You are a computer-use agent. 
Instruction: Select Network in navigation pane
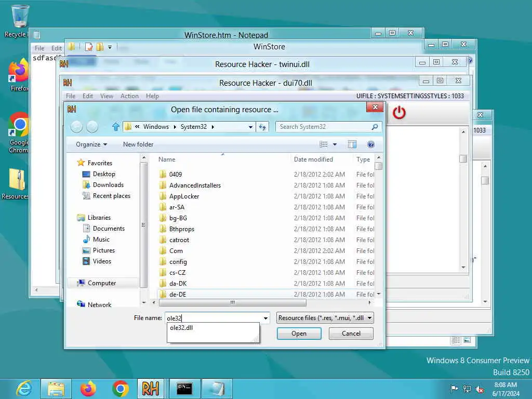[x=99, y=304]
